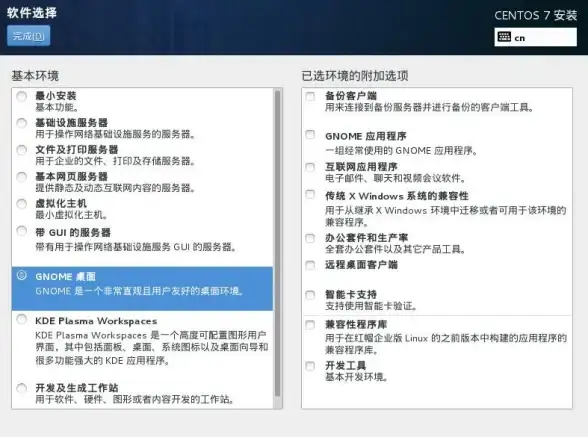
Task: Open the cn keyboard layout indicator
Action: (536, 37)
